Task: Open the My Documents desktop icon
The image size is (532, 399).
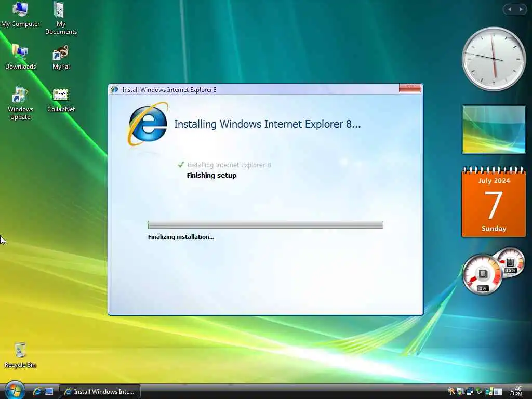Action: [x=61, y=18]
